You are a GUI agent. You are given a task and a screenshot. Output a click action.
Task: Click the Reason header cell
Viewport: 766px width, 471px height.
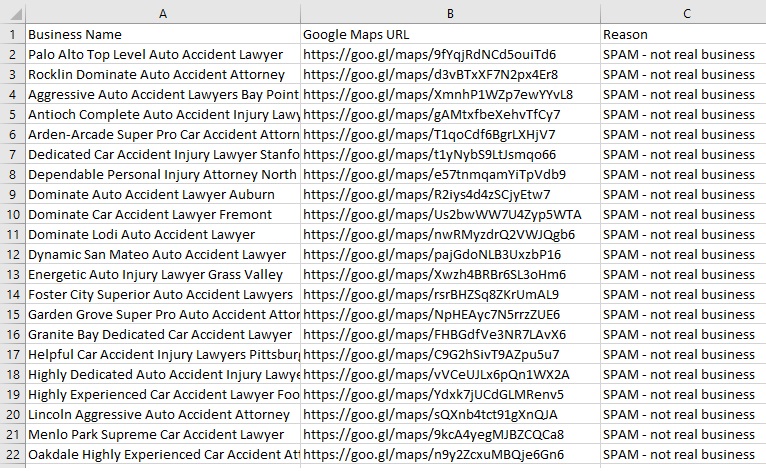pos(683,34)
